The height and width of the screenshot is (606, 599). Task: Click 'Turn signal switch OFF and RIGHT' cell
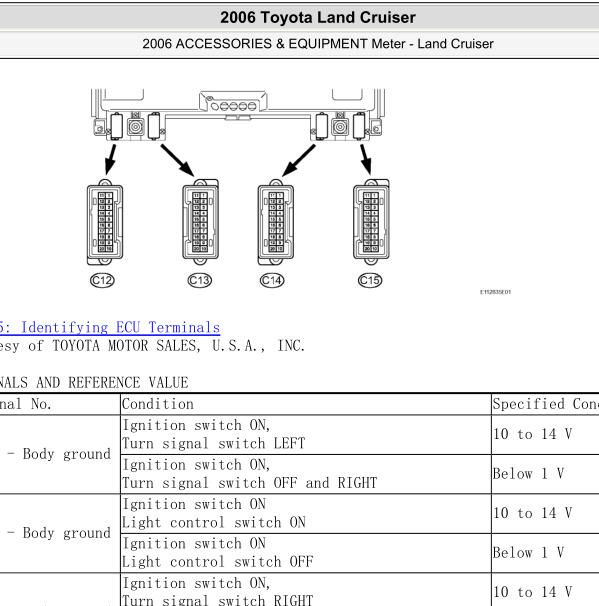tap(306, 474)
